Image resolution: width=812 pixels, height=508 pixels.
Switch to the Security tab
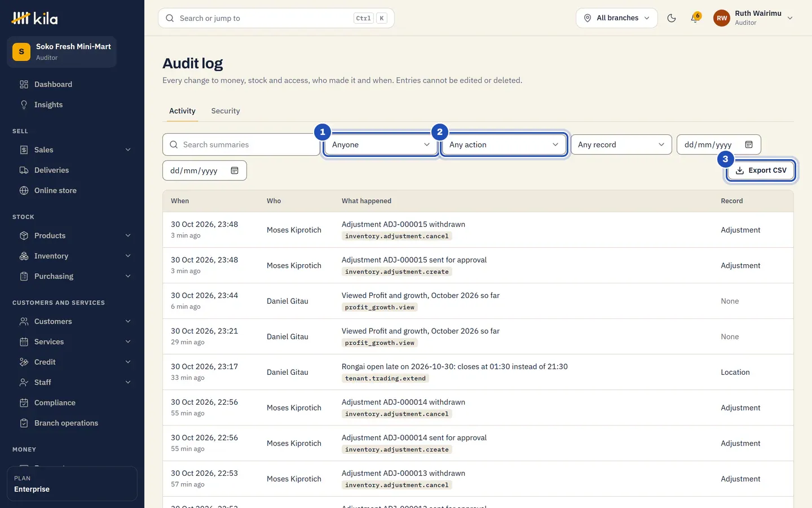[226, 111]
